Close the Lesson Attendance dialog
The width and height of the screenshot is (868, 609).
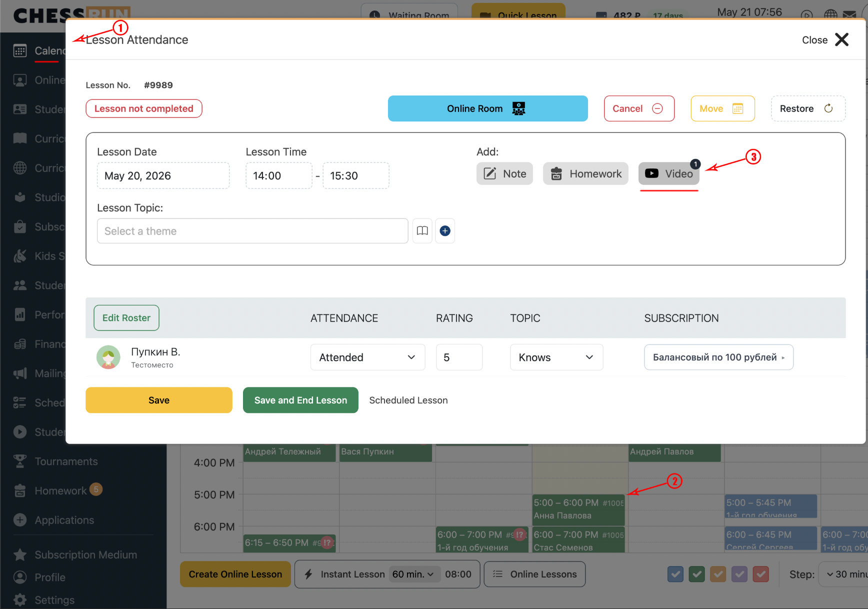825,40
